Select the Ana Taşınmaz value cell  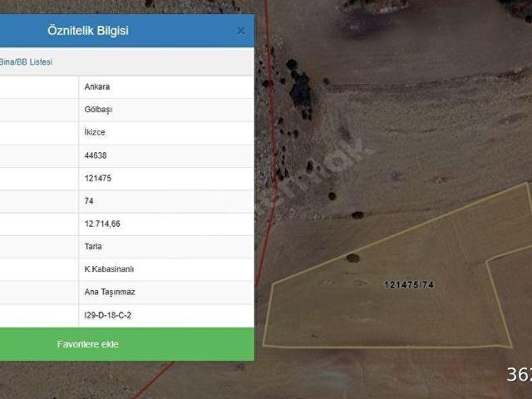click(x=166, y=292)
